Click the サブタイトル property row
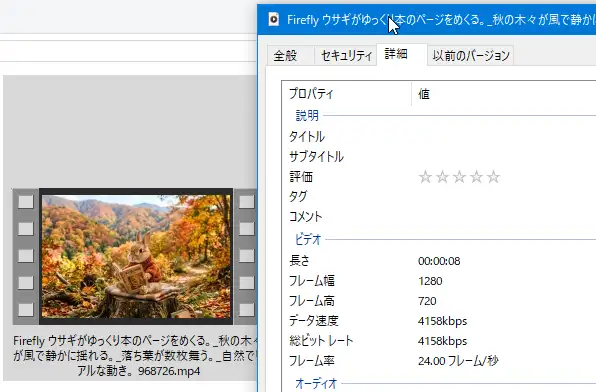Screen dimensions: 596x392 (439, 157)
